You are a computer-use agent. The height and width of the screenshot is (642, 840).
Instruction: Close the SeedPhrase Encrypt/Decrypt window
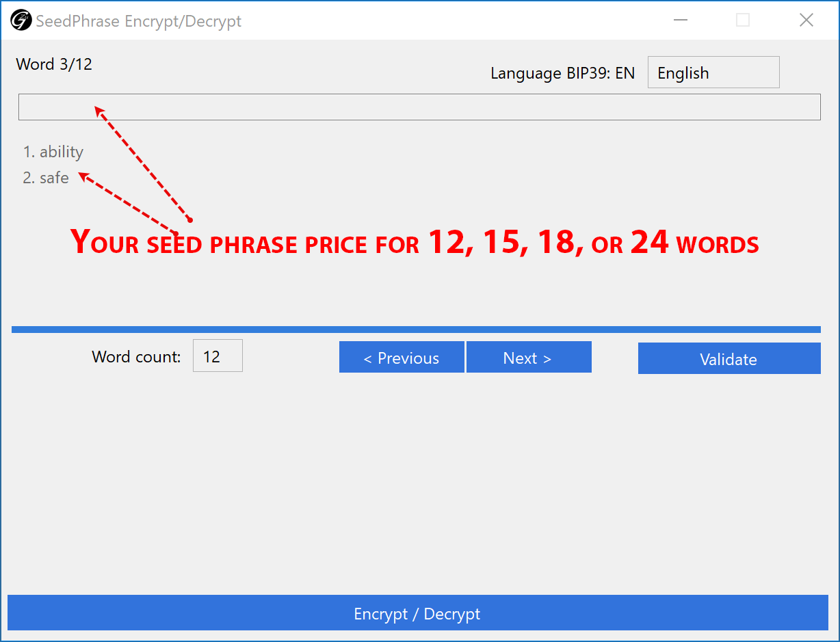click(x=806, y=21)
